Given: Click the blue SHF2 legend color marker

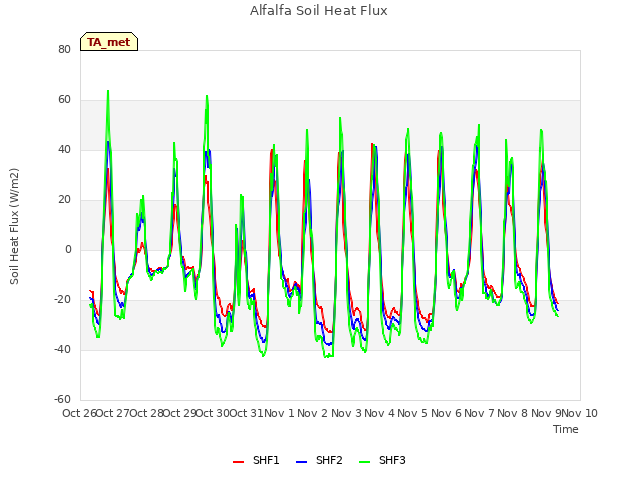Looking at the screenshot, I should click(301, 462).
